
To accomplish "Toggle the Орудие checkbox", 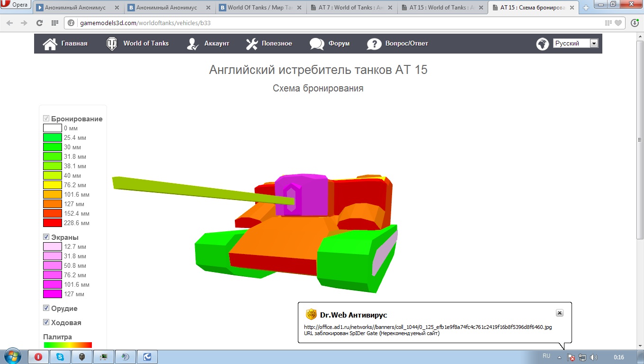I will point(46,308).
